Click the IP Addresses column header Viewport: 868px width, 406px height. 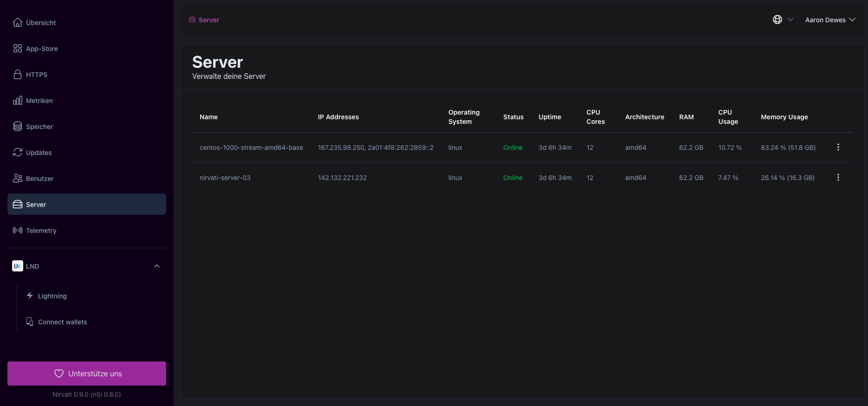[338, 117]
